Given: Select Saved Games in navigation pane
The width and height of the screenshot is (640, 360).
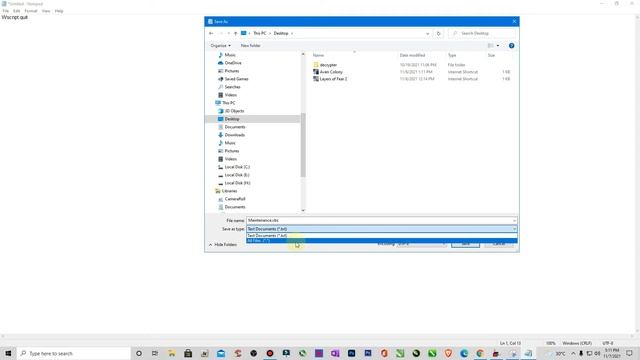Looking at the screenshot, I should tap(236, 79).
